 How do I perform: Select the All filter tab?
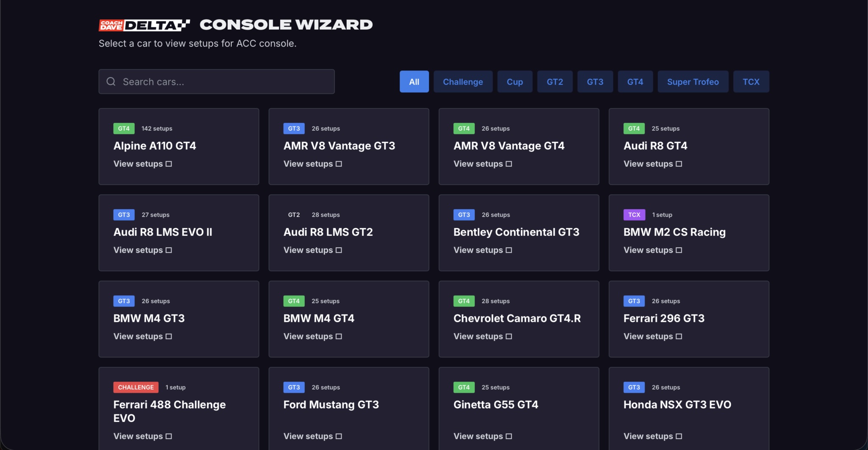(x=414, y=81)
